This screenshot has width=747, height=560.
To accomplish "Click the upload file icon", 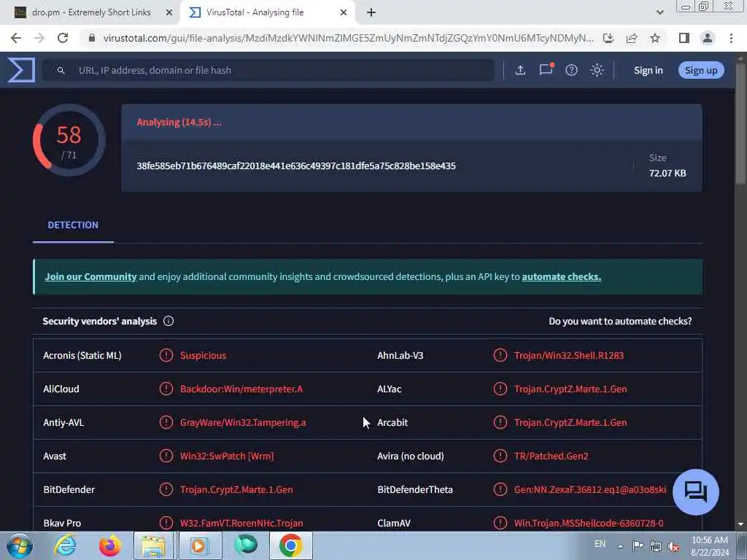I will (520, 70).
